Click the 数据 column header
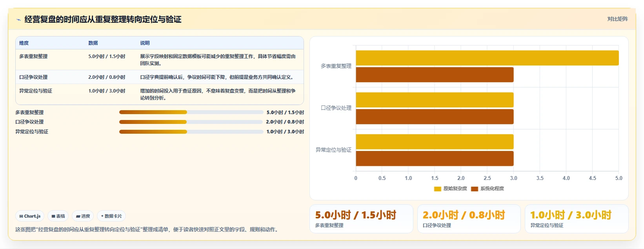 (x=93, y=43)
